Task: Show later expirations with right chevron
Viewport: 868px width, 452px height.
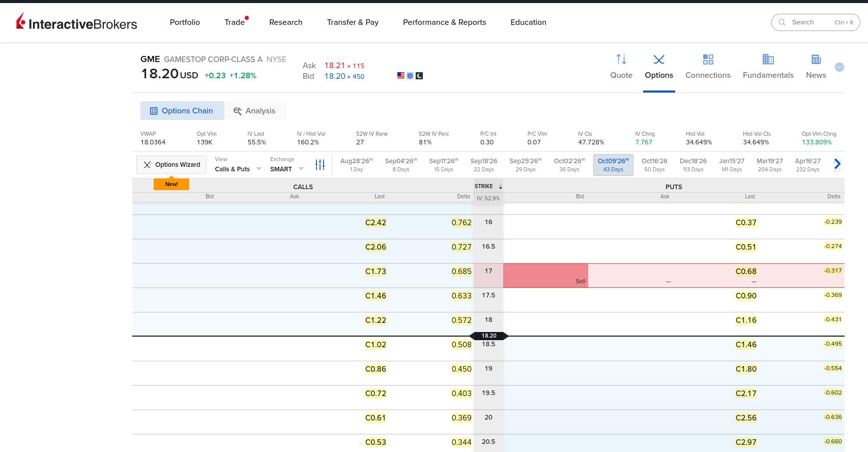Action: (837, 164)
